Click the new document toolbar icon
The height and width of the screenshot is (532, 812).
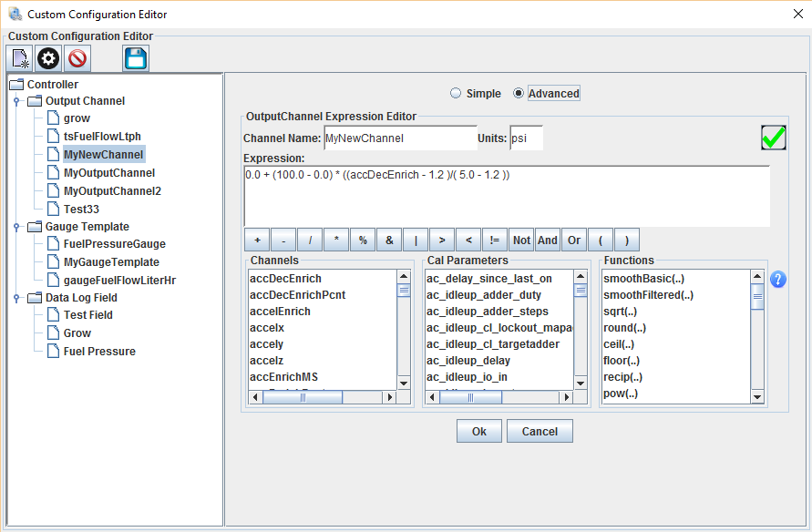21,59
